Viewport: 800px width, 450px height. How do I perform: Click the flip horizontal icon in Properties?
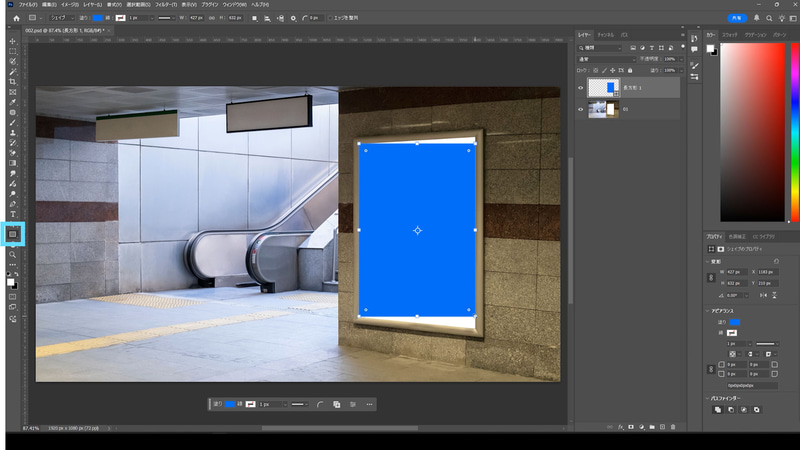click(761, 295)
